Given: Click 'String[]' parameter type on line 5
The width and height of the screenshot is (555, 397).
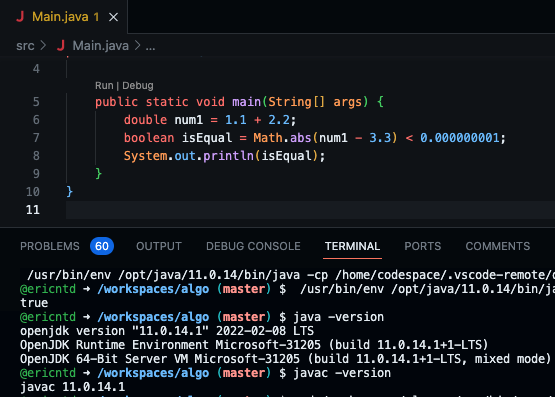Looking at the screenshot, I should click(x=296, y=102).
